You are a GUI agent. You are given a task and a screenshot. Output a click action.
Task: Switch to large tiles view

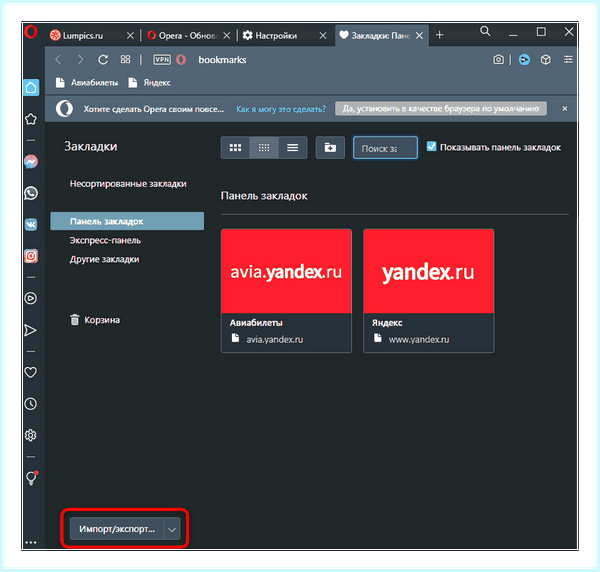tap(235, 148)
